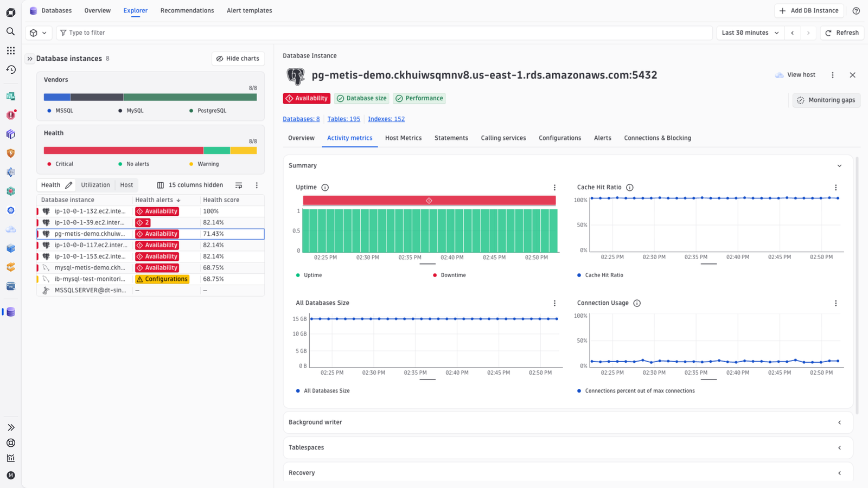This screenshot has width=868, height=488.
Task: Toggle Cache Hit Ratio legend series
Action: [x=600, y=275]
